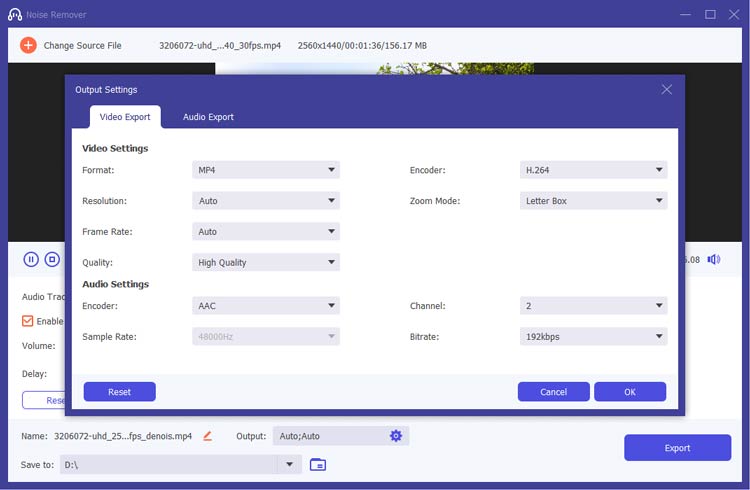Click the source file name 3206072-uhd_...40_30fps.mp4
The height and width of the screenshot is (490, 750).
(220, 45)
